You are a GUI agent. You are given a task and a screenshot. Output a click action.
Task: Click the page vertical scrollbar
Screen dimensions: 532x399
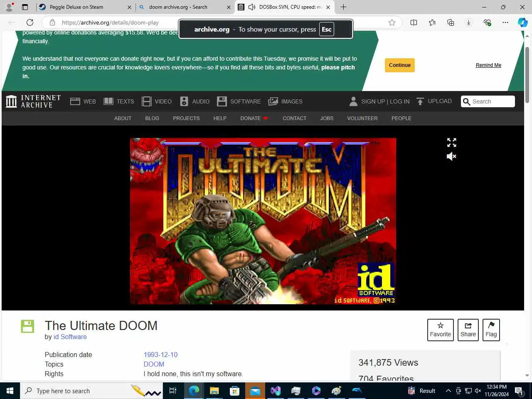point(527,75)
